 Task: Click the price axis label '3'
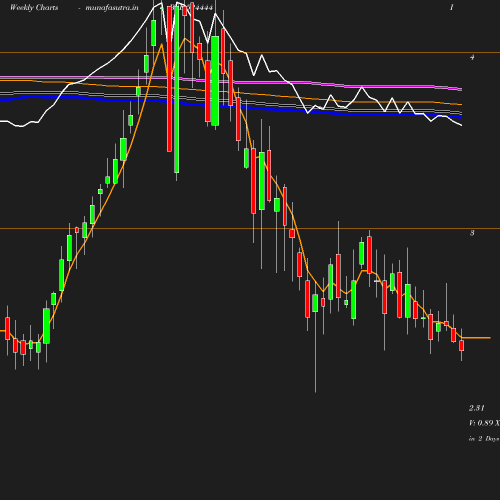(x=472, y=233)
